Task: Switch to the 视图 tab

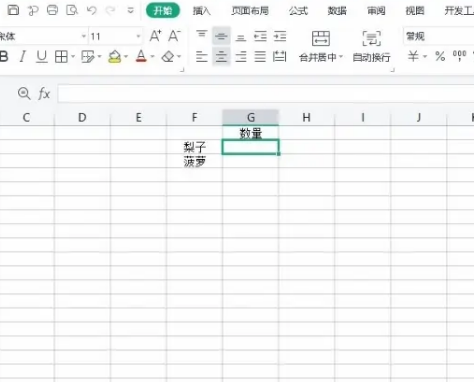Action: click(415, 11)
